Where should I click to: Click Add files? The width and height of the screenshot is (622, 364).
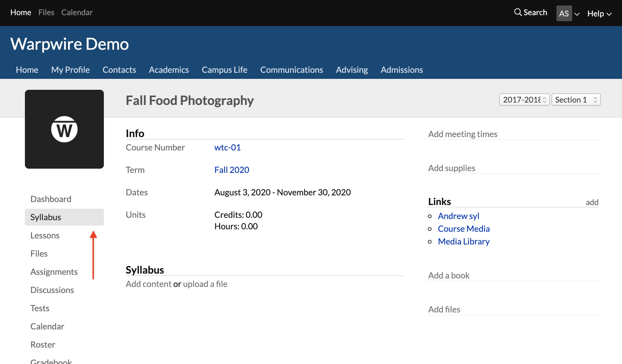(444, 309)
